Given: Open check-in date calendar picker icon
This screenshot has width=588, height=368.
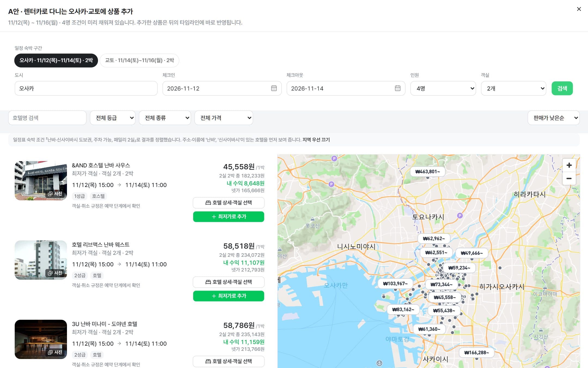Looking at the screenshot, I should tap(274, 88).
